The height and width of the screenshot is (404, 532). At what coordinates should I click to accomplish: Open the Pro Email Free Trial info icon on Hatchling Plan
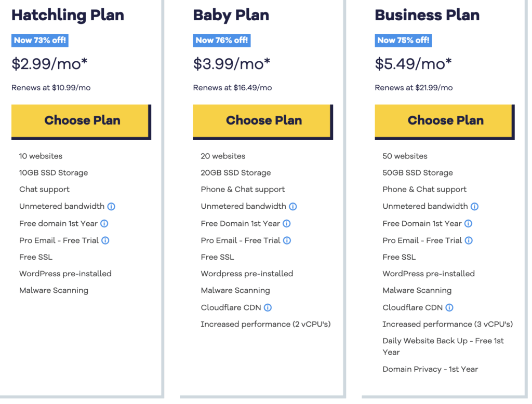tap(105, 240)
